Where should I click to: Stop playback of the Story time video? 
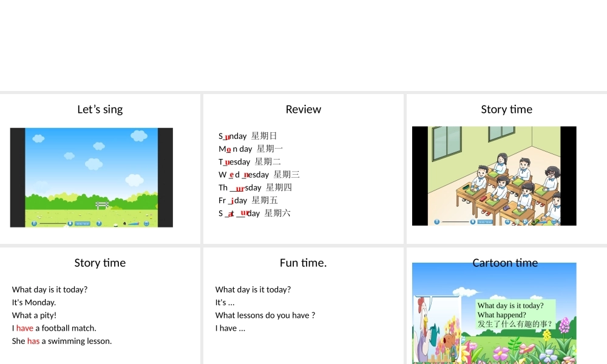click(x=473, y=222)
